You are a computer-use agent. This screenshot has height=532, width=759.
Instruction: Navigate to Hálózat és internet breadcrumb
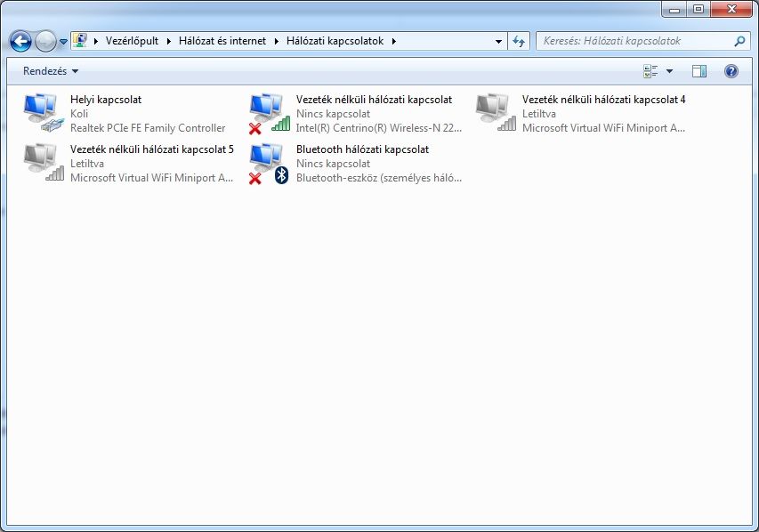click(222, 41)
